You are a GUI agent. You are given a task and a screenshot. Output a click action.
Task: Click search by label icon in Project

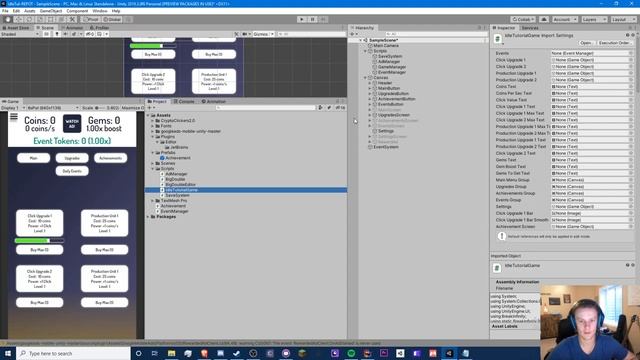coord(329,108)
